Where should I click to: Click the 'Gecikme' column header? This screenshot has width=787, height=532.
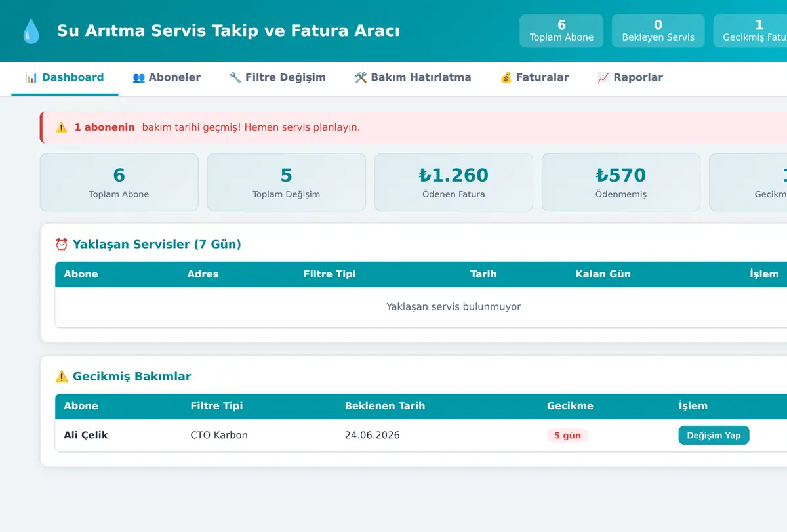(x=570, y=406)
